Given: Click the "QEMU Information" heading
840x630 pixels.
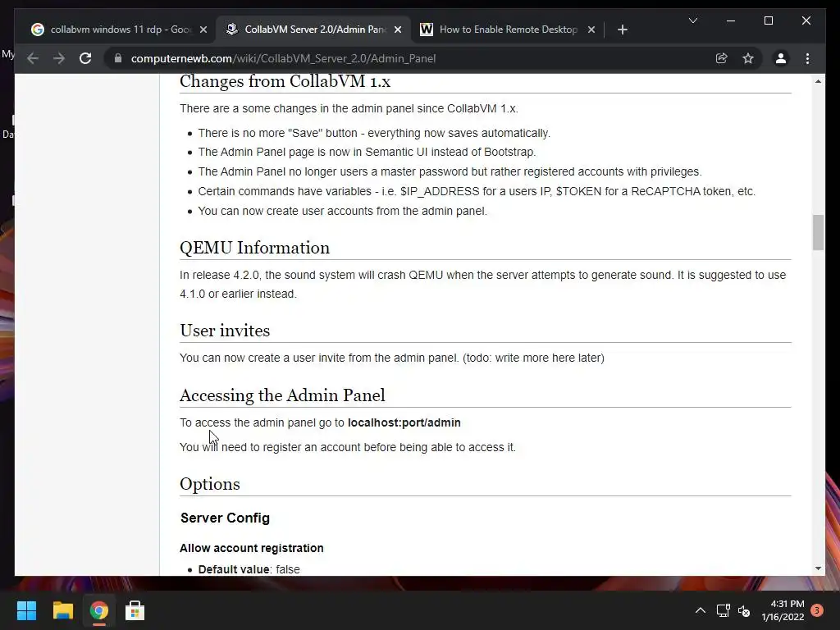Looking at the screenshot, I should click(x=254, y=248).
